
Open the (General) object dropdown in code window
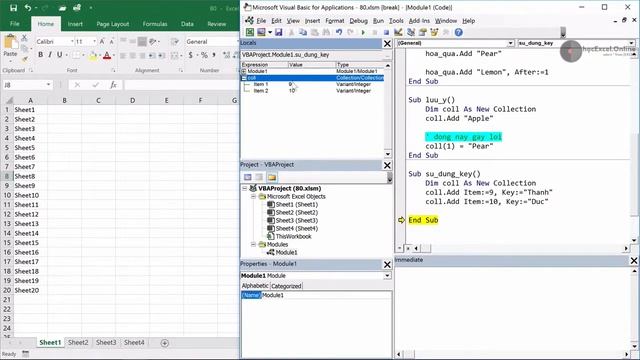510,43
